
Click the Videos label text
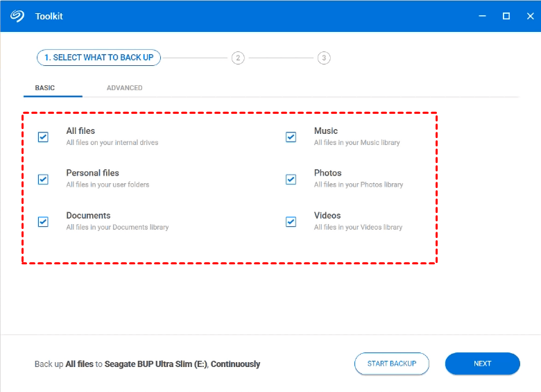click(327, 215)
